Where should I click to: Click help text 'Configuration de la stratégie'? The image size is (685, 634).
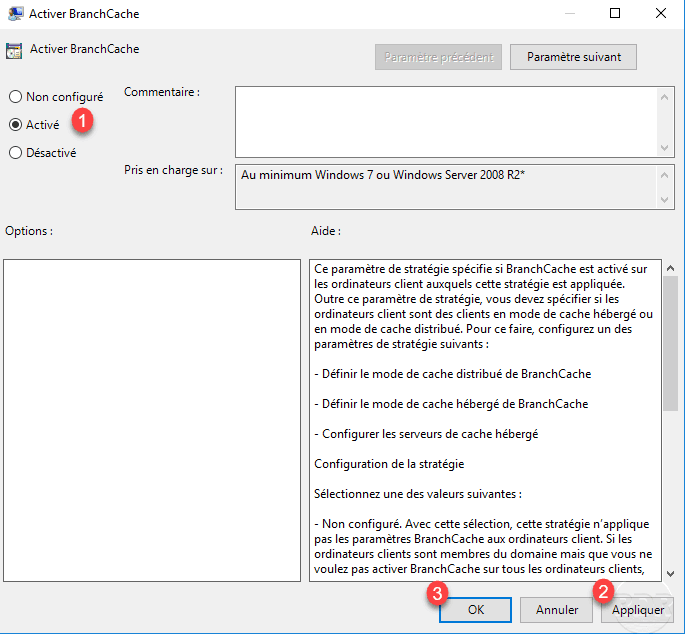click(x=389, y=464)
